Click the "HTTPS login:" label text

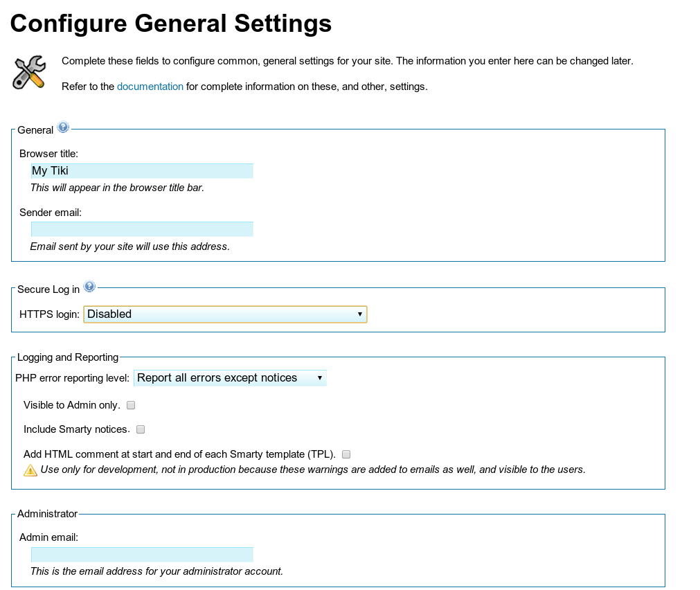49,314
